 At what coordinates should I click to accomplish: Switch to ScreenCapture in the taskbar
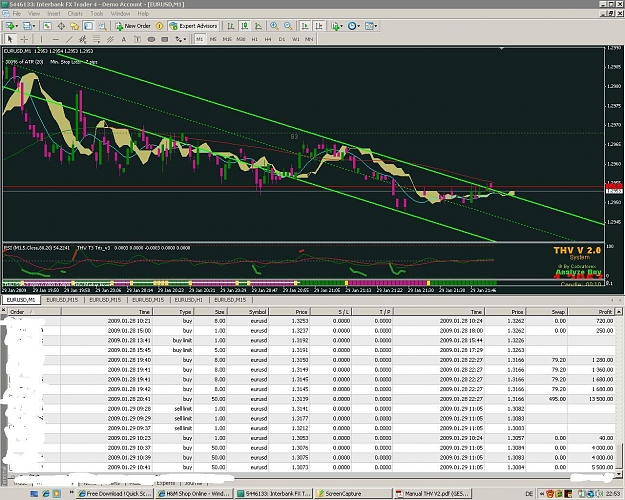(x=354, y=494)
